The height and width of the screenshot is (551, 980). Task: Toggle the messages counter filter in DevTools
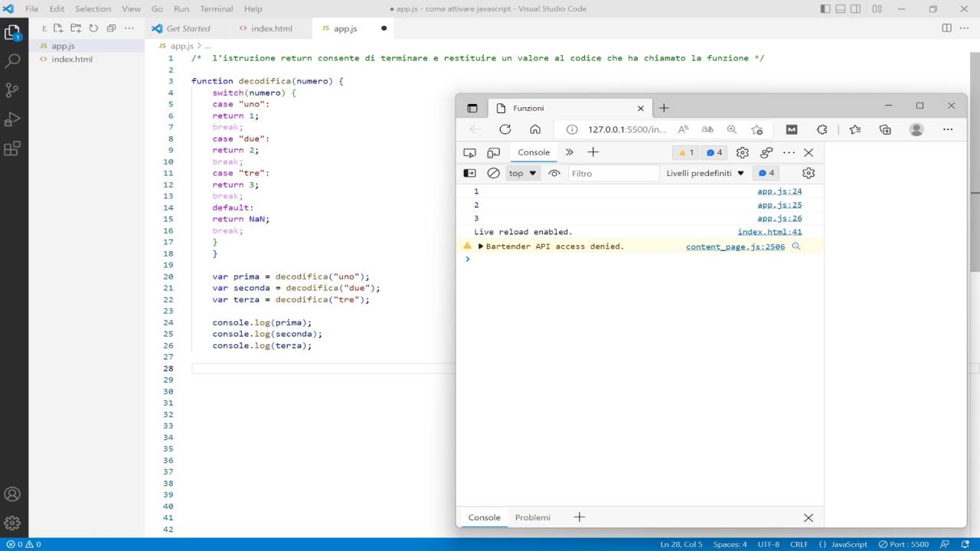[713, 152]
